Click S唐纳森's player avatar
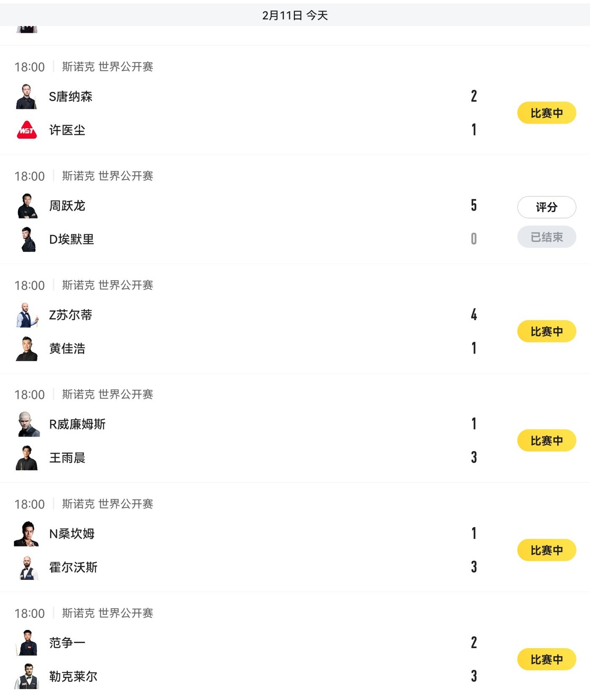Screen dimensions: 590x700 pos(27,97)
